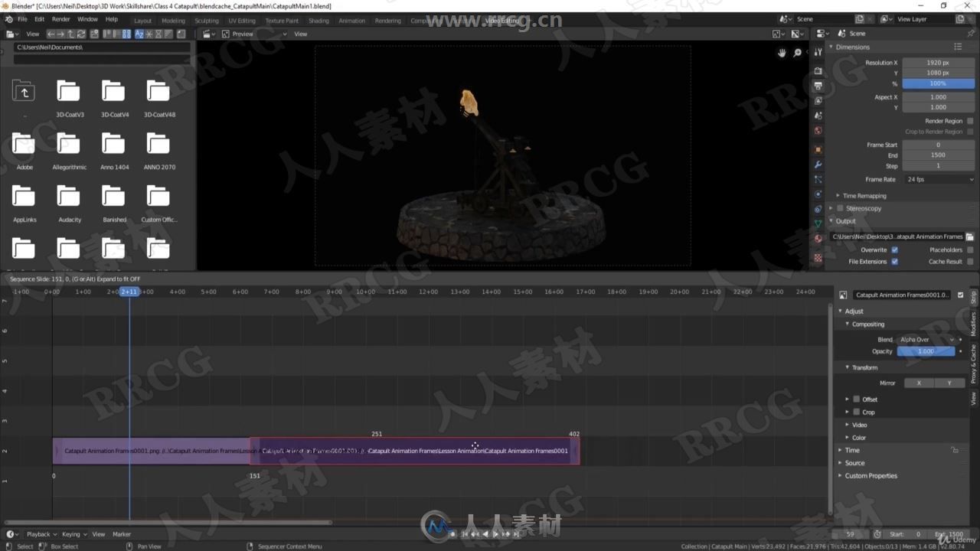Open the Render menu
The image size is (980, 551).
tap(60, 19)
